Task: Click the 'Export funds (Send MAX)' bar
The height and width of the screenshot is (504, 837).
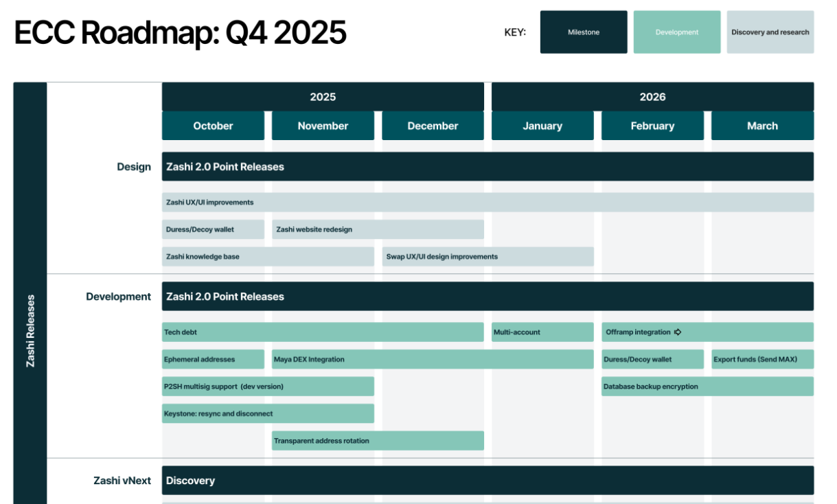Action: point(763,359)
